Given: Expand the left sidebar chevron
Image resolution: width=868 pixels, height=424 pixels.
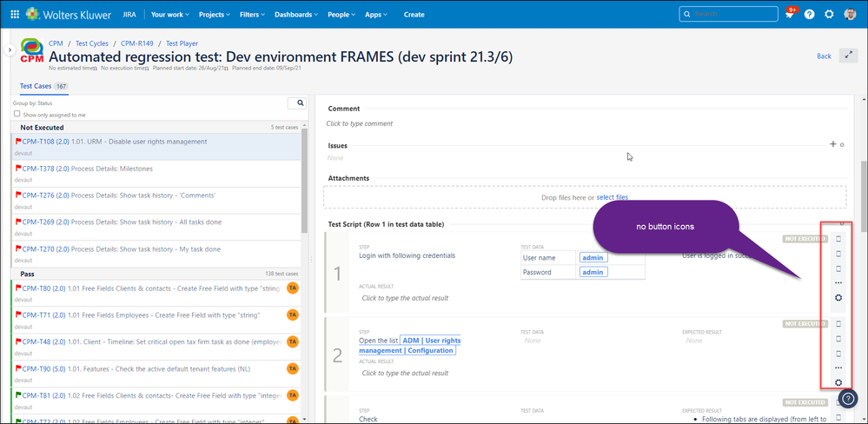Looking at the screenshot, I should pyautogui.click(x=10, y=50).
